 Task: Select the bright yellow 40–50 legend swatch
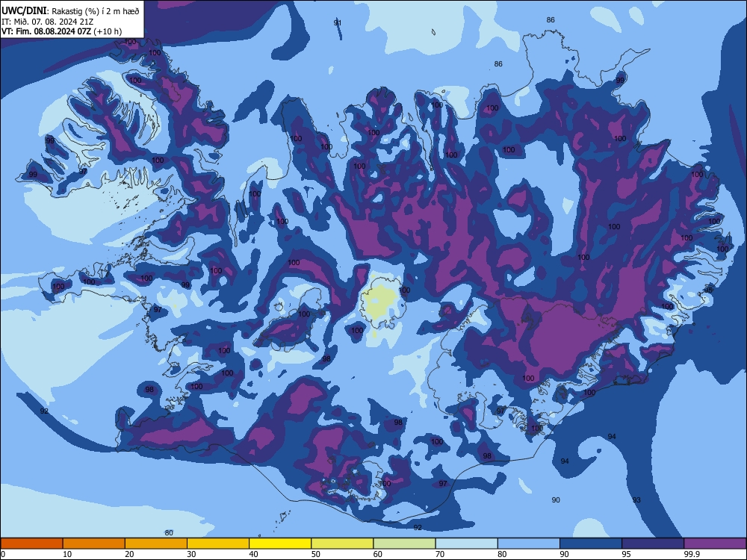coord(280,544)
